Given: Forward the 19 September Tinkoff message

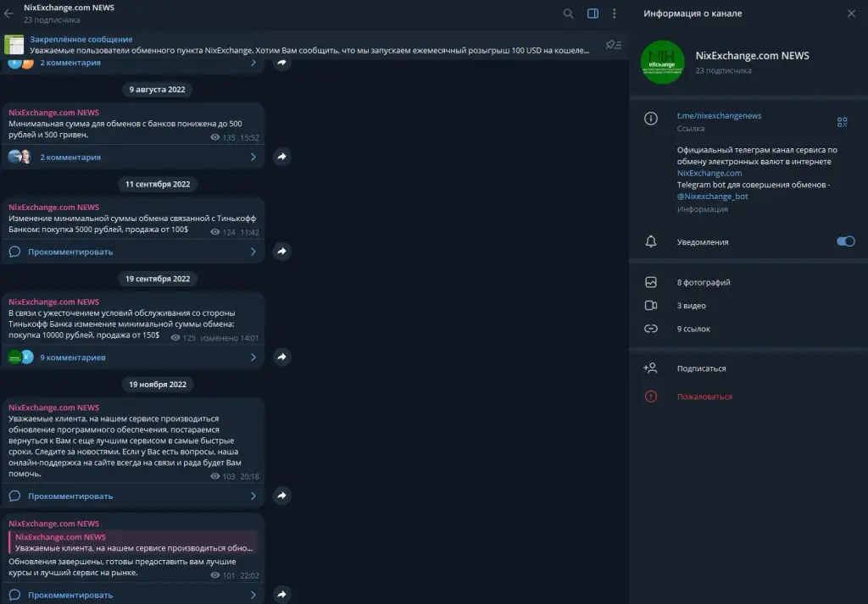Looking at the screenshot, I should click(281, 357).
